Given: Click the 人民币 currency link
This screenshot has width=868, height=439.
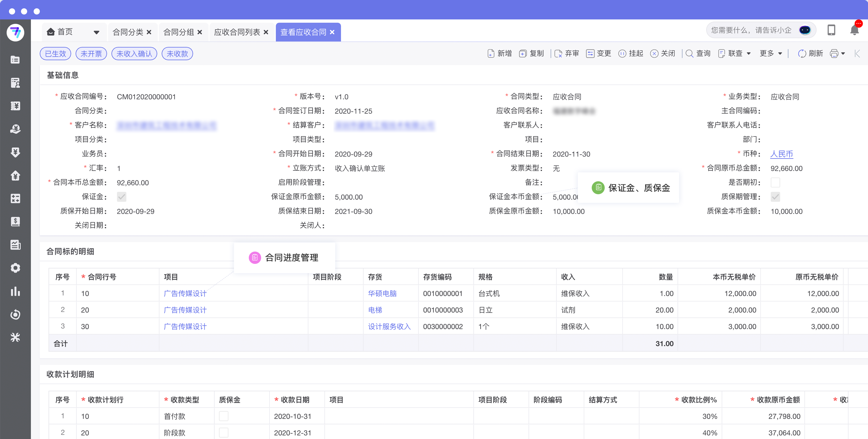Looking at the screenshot, I should pos(781,154).
